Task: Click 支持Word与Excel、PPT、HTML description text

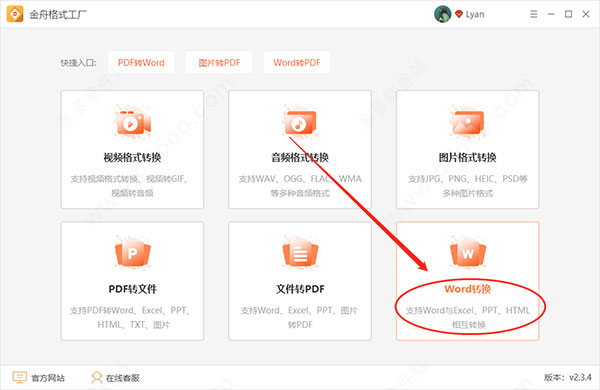Action: coord(468,317)
